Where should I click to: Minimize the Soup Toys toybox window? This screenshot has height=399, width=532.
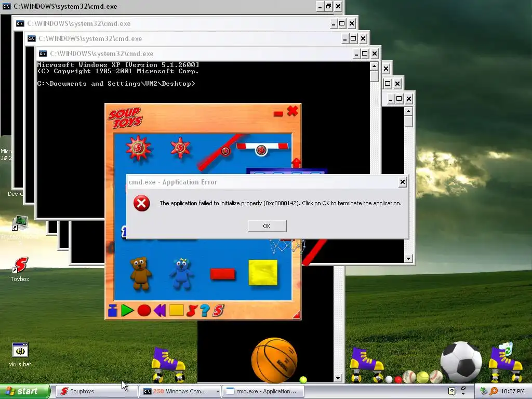(278, 114)
